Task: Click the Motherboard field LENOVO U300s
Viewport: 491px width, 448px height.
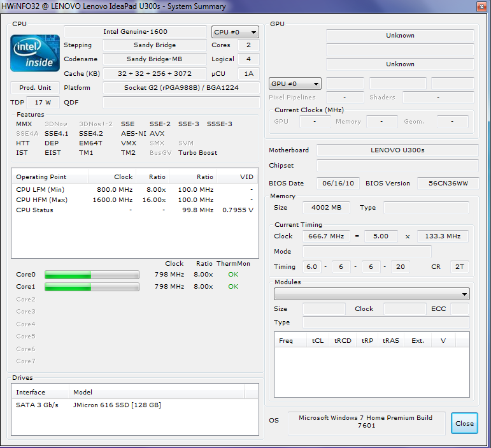Action: (x=397, y=150)
